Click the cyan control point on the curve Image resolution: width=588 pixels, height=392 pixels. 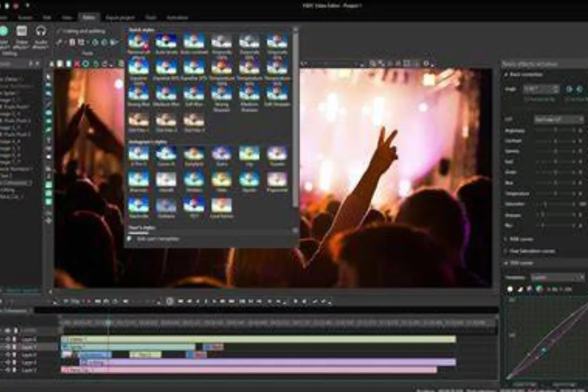(543, 350)
